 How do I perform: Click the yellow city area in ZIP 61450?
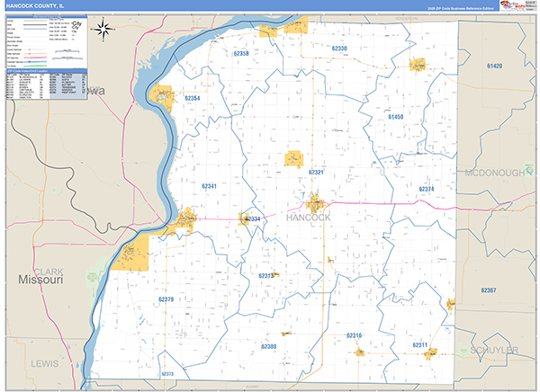point(418,65)
